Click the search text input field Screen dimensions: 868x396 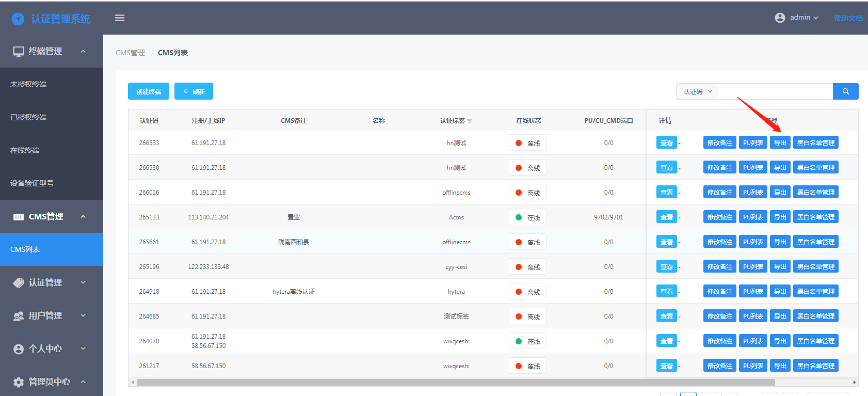tap(775, 91)
